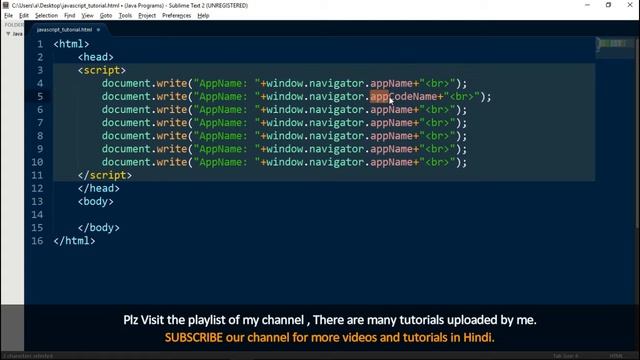The width and height of the screenshot is (640, 360).
Task: Close the Sublime Text window
Action: (630, 5)
